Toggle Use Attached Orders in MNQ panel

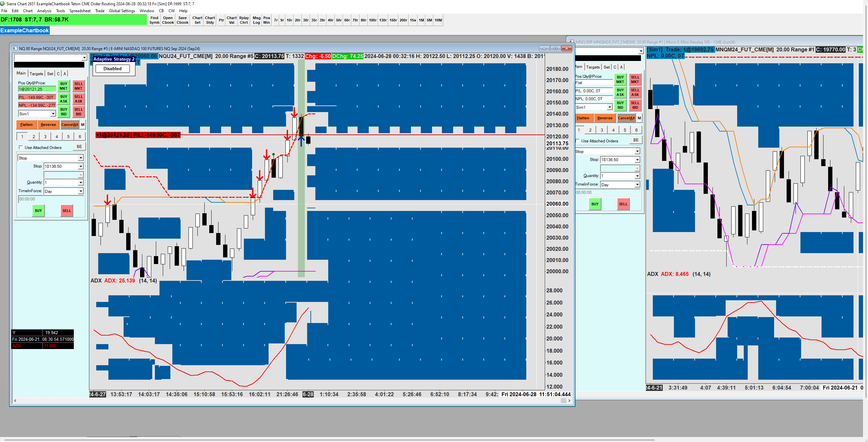[578, 141]
